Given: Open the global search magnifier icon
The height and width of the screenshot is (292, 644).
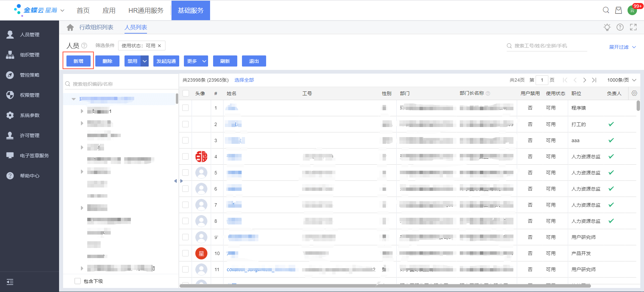Looking at the screenshot, I should (606, 10).
